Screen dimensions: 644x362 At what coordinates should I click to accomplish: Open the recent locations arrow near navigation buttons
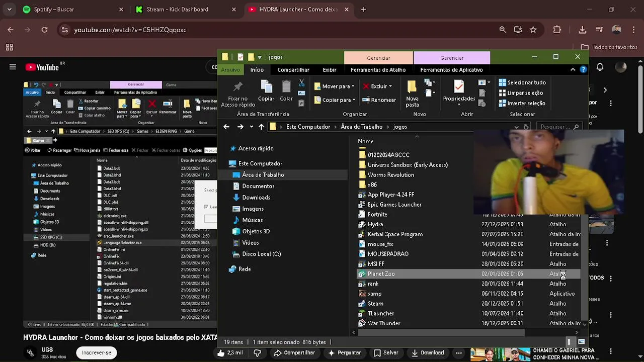pyautogui.click(x=252, y=127)
